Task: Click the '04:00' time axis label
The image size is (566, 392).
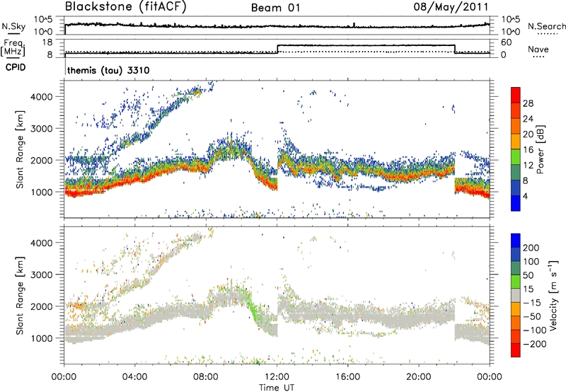Action: [135, 377]
